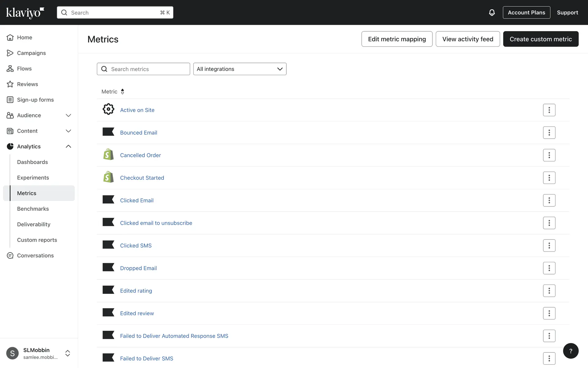Click the notification bell icon
This screenshot has width=588, height=368.
(x=492, y=13)
